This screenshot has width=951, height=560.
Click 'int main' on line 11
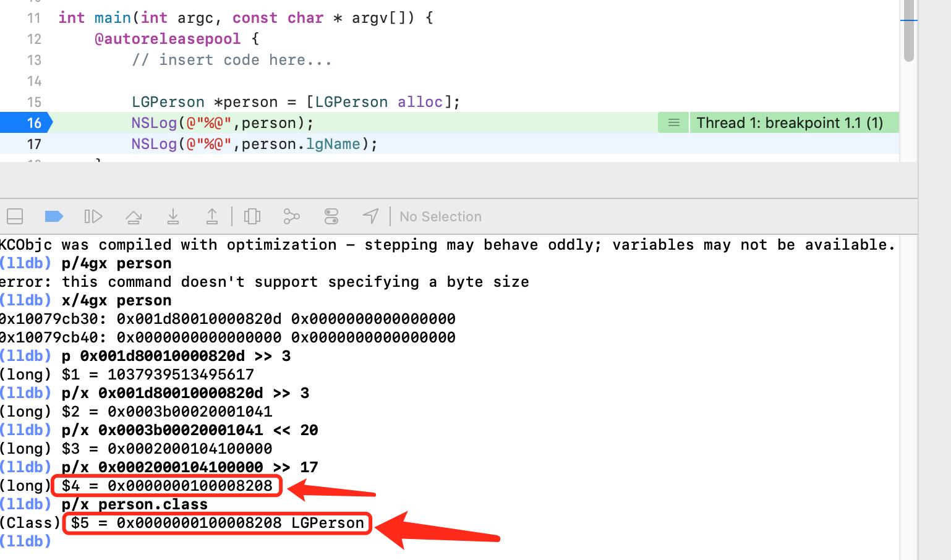[95, 18]
